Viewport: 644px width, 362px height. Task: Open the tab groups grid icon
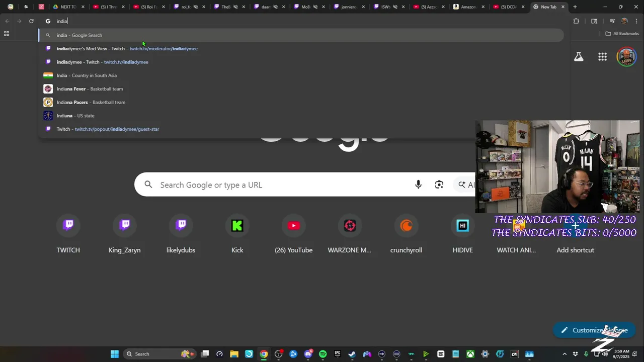coord(7,34)
